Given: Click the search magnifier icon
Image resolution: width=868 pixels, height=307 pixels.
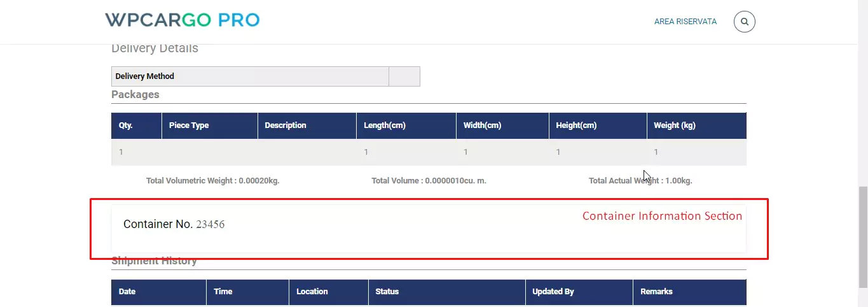Looking at the screenshot, I should pyautogui.click(x=744, y=22).
